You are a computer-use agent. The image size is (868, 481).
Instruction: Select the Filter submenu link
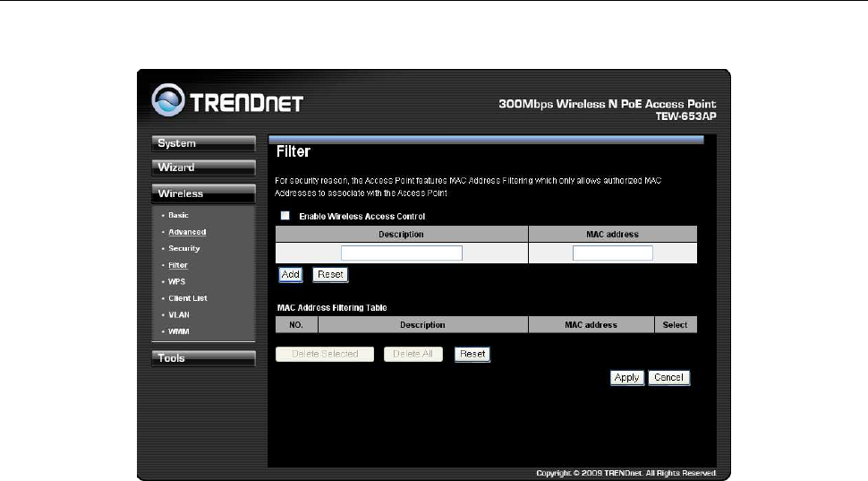pyautogui.click(x=178, y=265)
